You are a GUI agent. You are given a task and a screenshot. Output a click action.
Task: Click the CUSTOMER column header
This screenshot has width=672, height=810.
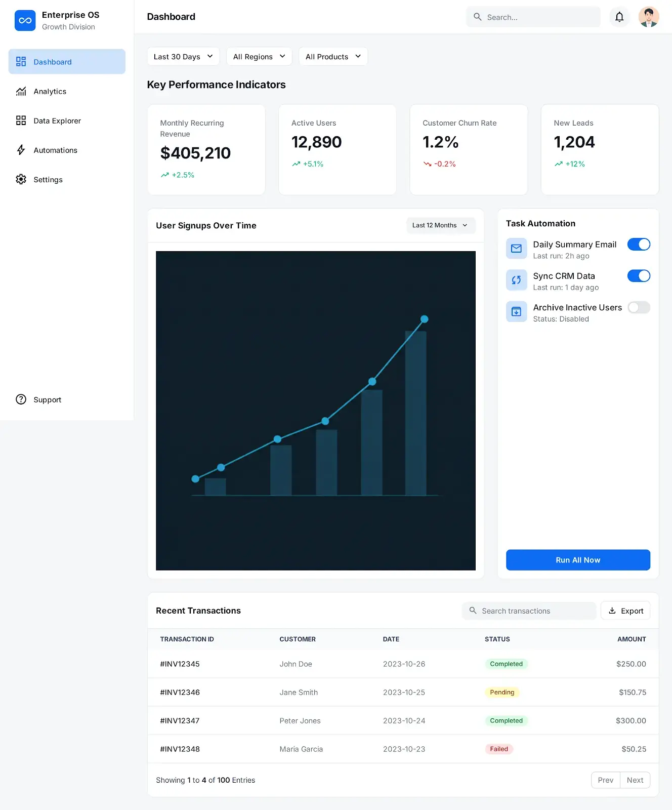coord(298,639)
